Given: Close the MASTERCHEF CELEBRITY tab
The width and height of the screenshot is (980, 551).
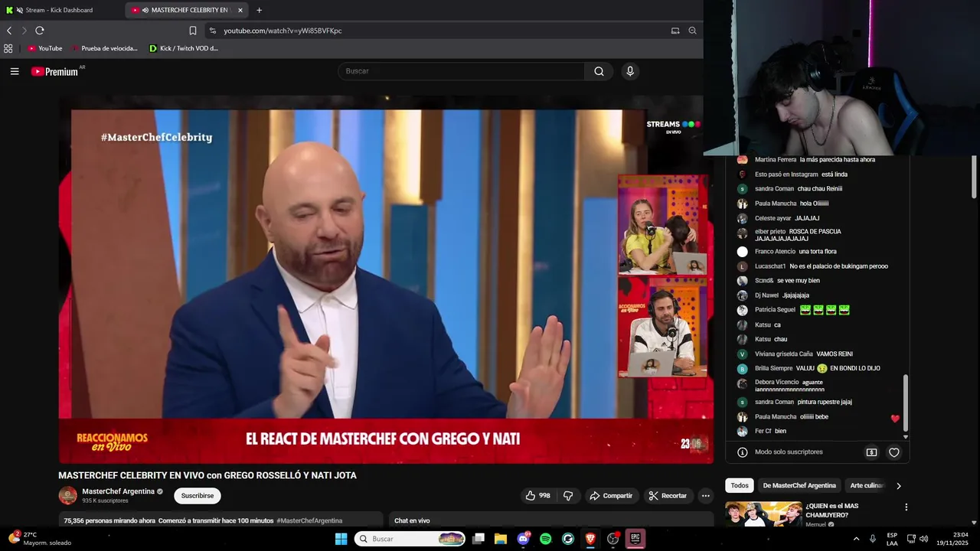Looking at the screenshot, I should [x=240, y=10].
